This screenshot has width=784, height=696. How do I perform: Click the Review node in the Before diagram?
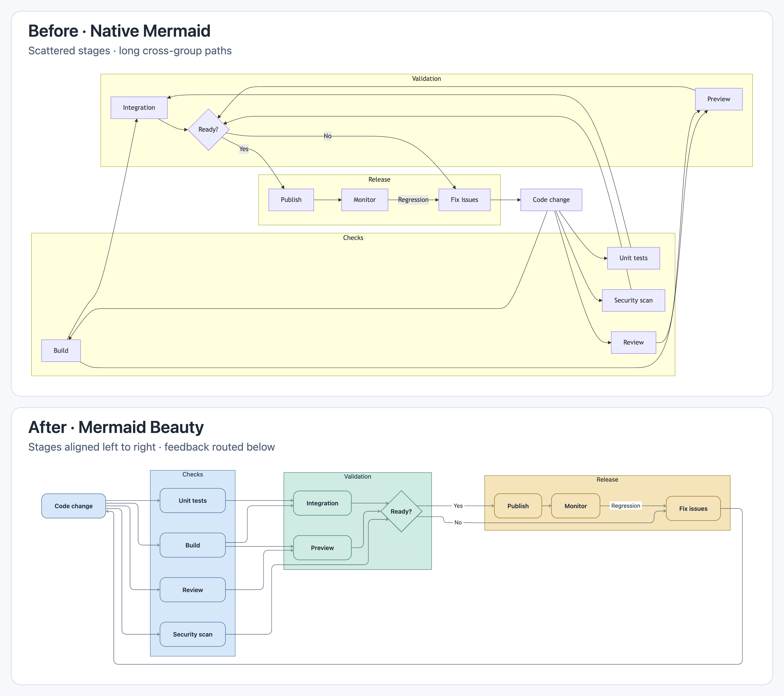(x=633, y=342)
